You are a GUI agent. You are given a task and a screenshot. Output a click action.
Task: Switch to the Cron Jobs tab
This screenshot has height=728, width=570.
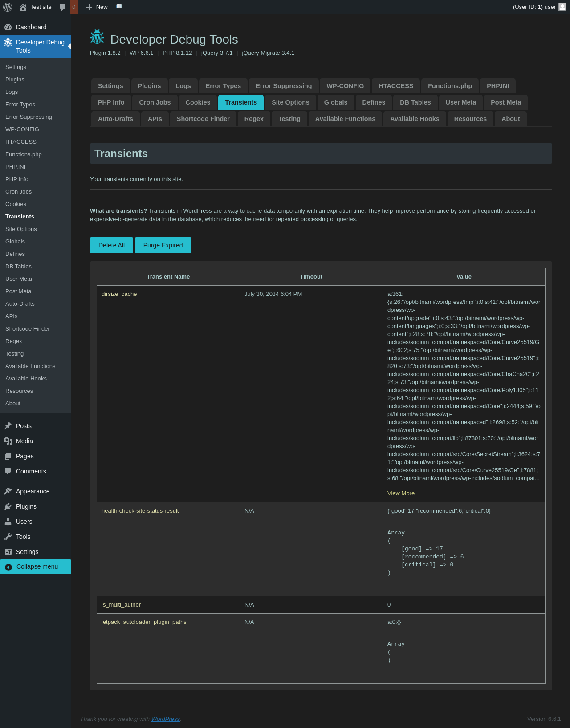click(155, 102)
